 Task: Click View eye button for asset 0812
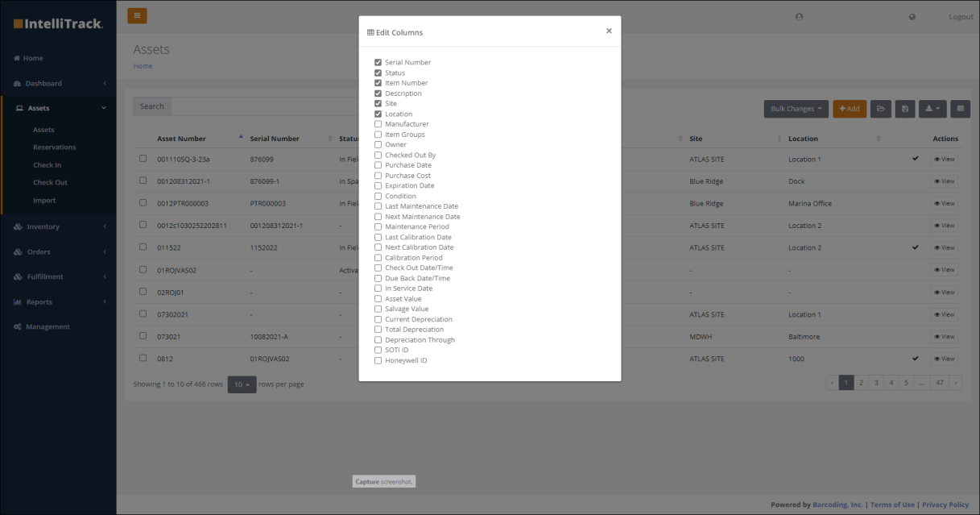[x=945, y=359]
